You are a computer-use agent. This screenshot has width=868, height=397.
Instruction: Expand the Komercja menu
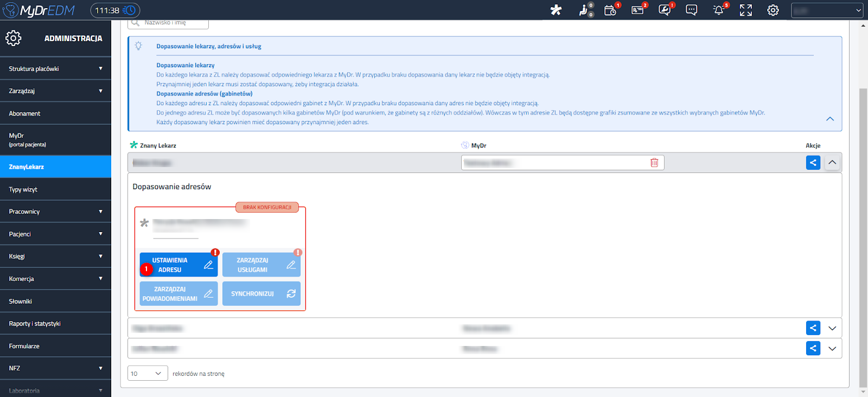tap(55, 279)
